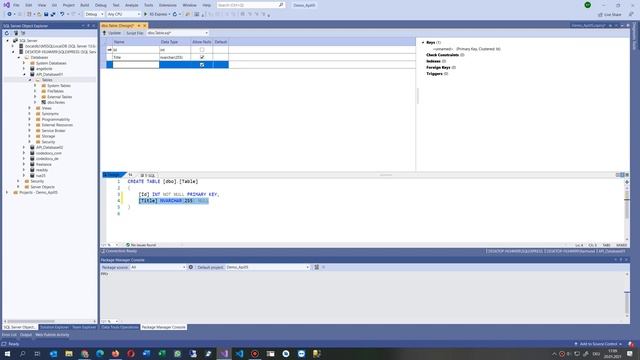Click the Microsoft Edge icon on the taskbar
Image resolution: width=640 pixels, height=360 pixels.
coord(100,353)
